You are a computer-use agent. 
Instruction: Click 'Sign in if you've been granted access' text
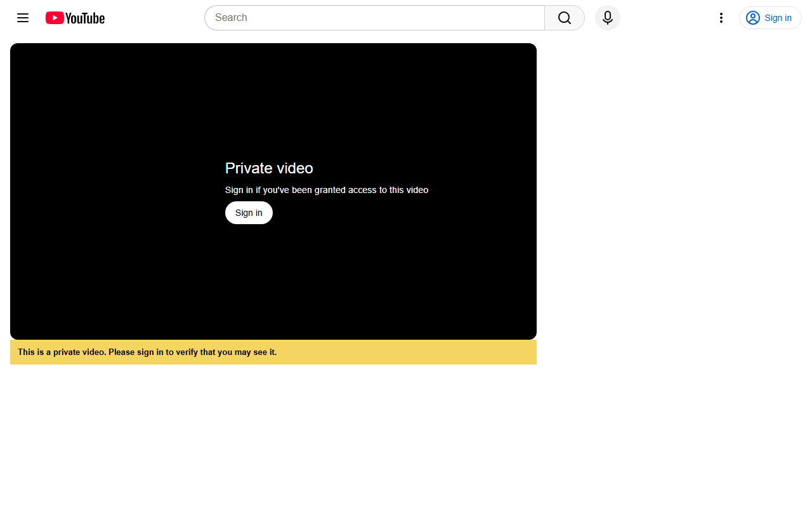tap(327, 190)
